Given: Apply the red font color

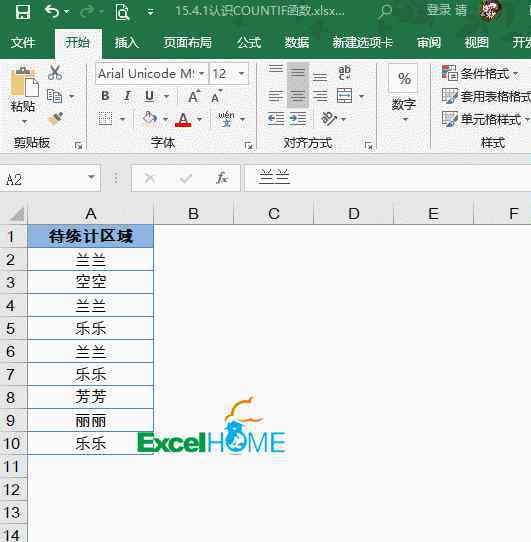Looking at the screenshot, I should [x=183, y=119].
